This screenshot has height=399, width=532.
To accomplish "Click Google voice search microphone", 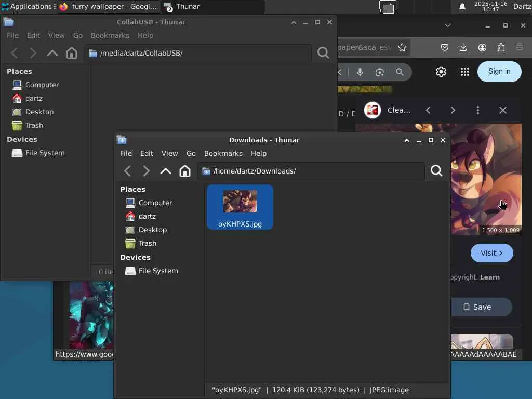I will pos(360,72).
